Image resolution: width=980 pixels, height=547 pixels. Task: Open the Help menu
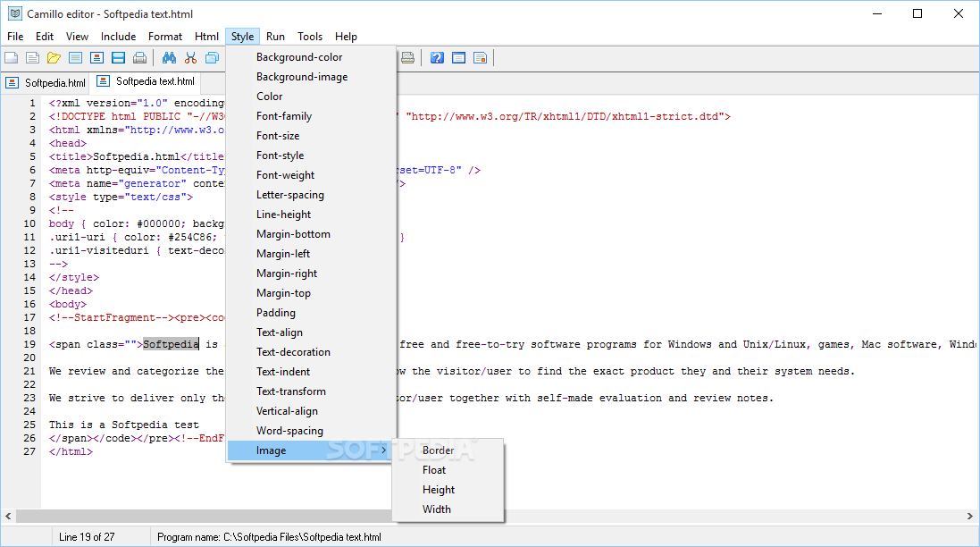[x=346, y=37]
